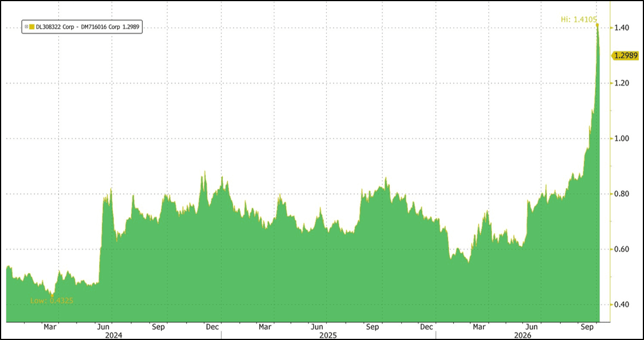Select the 2025 year label on time axis
The height and width of the screenshot is (340, 644).
click(x=328, y=335)
